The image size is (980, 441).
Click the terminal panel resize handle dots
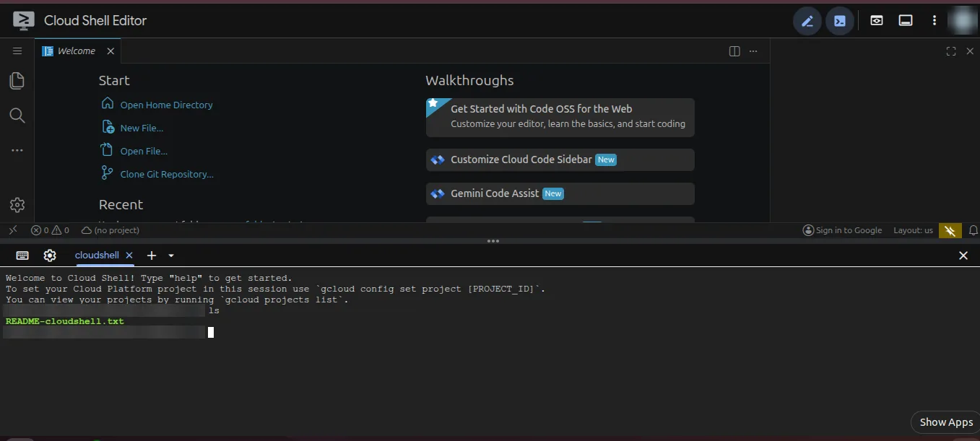coord(493,241)
